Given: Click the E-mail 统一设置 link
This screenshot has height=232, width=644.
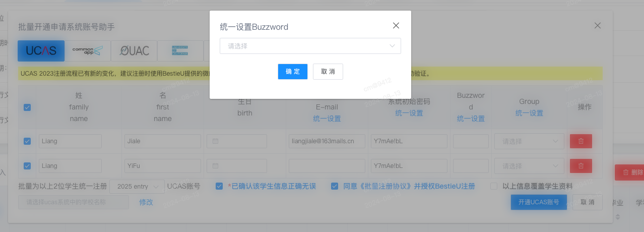Looking at the screenshot, I should [x=327, y=119].
